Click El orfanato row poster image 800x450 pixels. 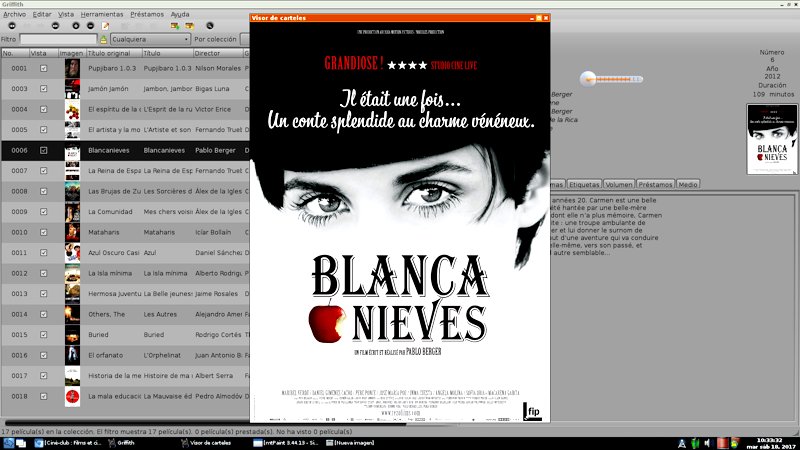pyautogui.click(x=72, y=355)
